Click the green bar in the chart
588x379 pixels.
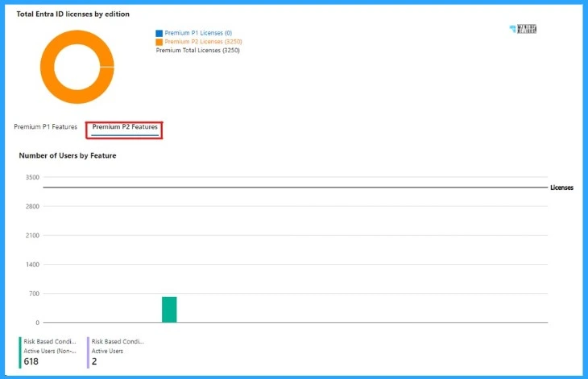point(169,310)
